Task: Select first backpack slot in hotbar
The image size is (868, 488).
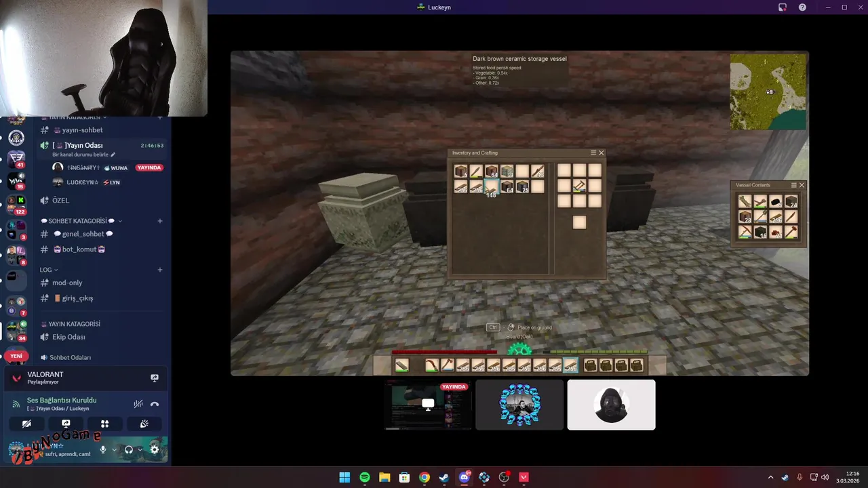Action: point(591,366)
